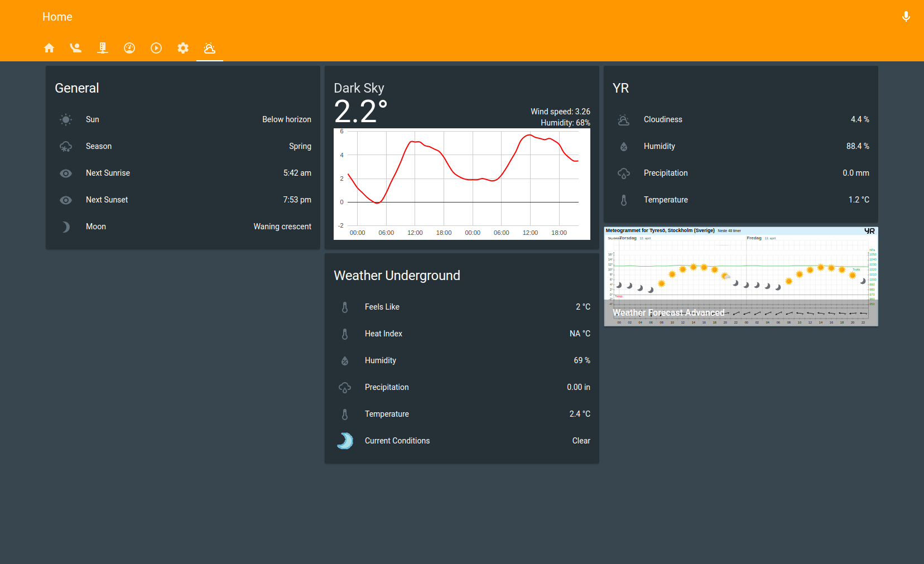This screenshot has width=924, height=564.
Task: Open Weather Underground Humidity '69 %' value
Action: point(582,360)
